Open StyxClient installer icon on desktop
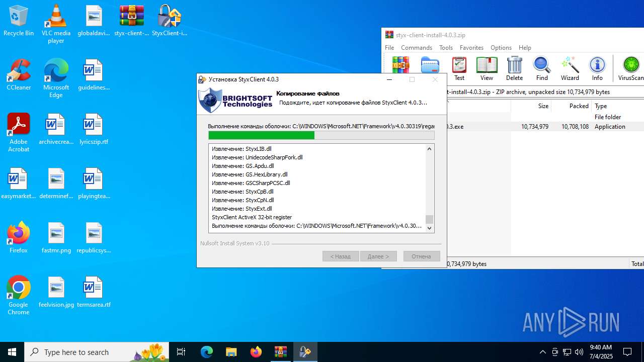The image size is (644, 362). (170, 21)
